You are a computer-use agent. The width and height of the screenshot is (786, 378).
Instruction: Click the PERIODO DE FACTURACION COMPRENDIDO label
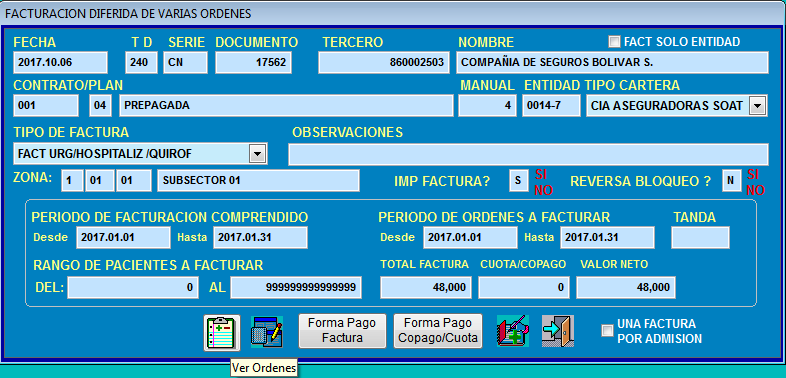tap(170, 217)
